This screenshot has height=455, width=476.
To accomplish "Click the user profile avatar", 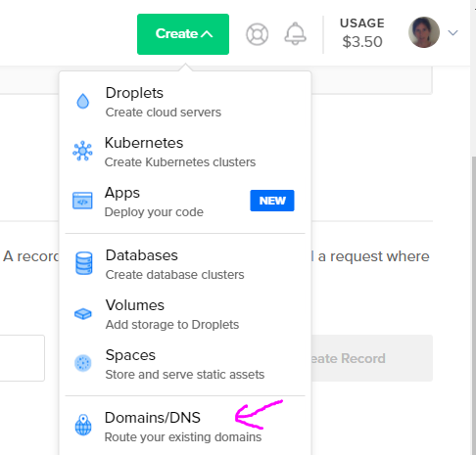I will click(424, 32).
